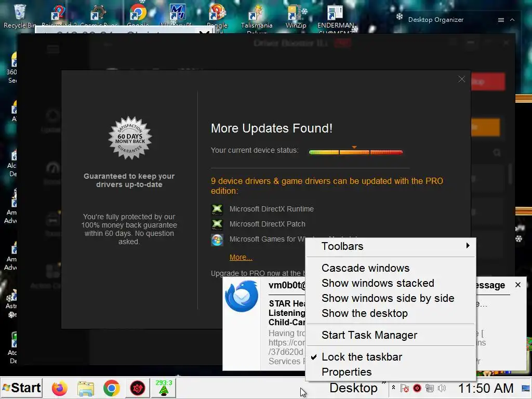Select Start Task Manager

click(x=390, y=335)
